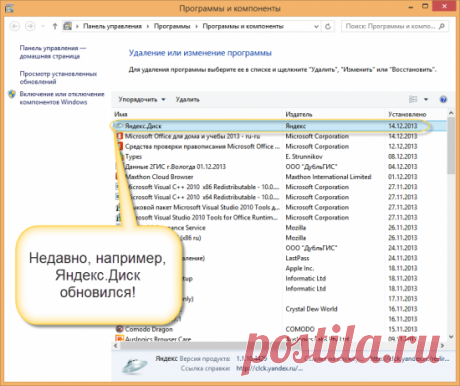Click Панель управления breadcrumb

click(x=112, y=26)
